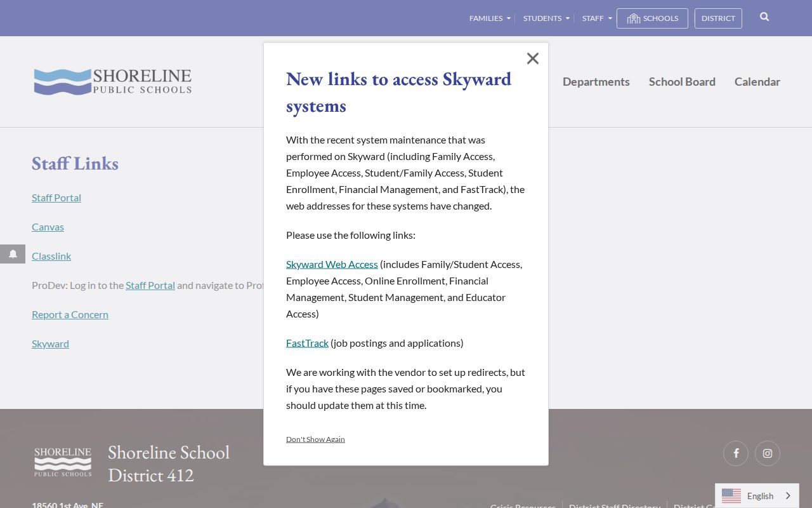Open the Skyward Web Access link
This screenshot has height=508, width=812.
[x=332, y=264]
